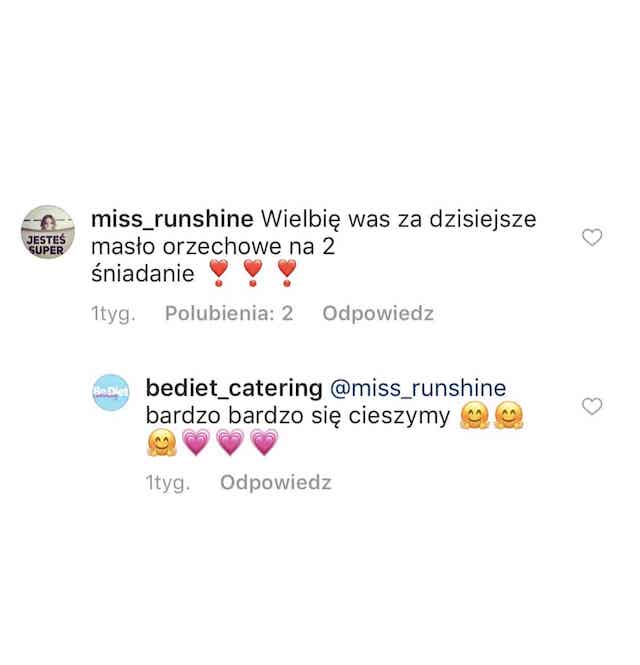Viewport: 640px width, 665px height.
Task: Select the hugging face emoji right after cieszymy
Action: point(475,416)
